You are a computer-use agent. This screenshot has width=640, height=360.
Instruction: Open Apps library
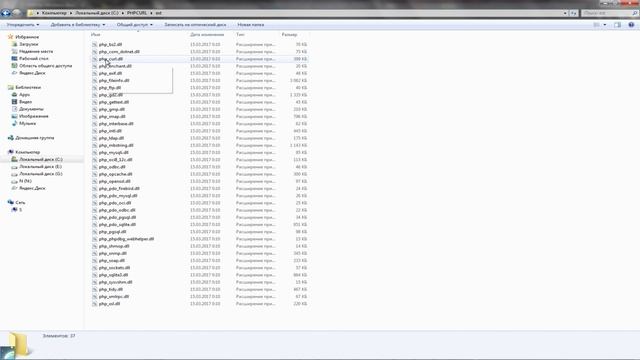(x=24, y=95)
